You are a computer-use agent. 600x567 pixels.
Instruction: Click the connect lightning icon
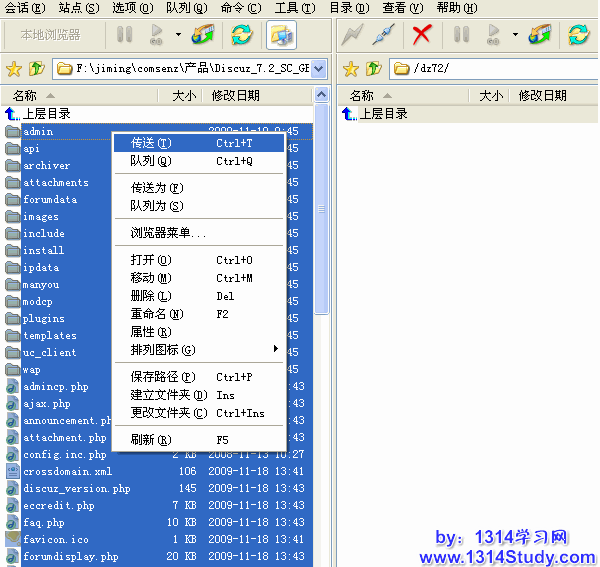[352, 35]
